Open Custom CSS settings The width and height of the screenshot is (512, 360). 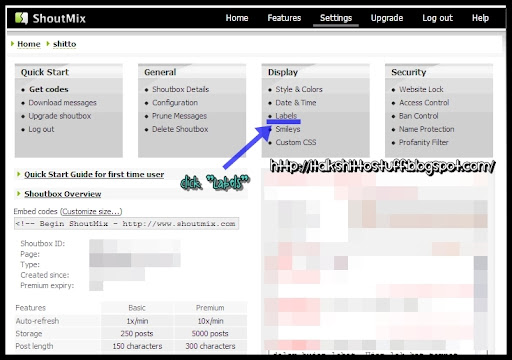[x=296, y=142]
